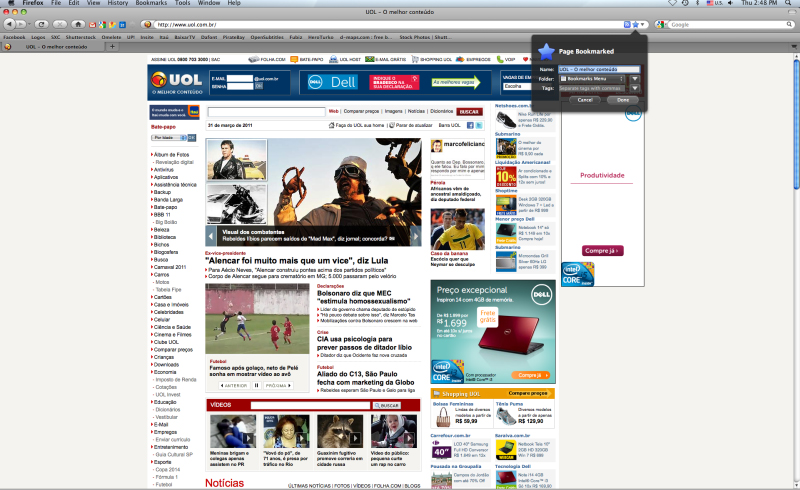Image resolution: width=800 pixels, height=490 pixels.
Task: Click next slide arrow on photo carousel
Action: (416, 236)
